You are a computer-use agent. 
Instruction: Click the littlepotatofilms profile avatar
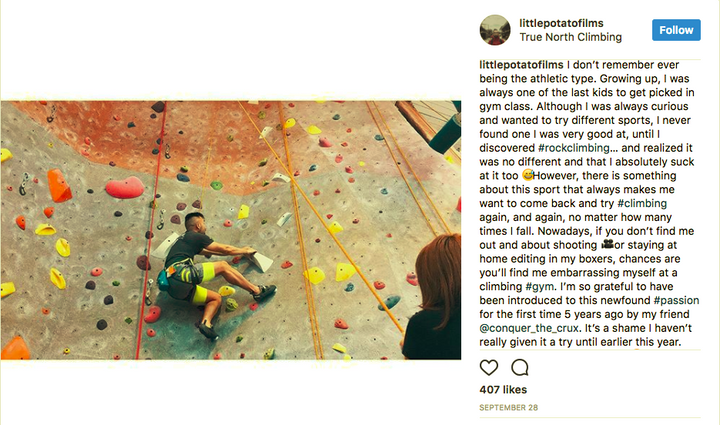[495, 30]
